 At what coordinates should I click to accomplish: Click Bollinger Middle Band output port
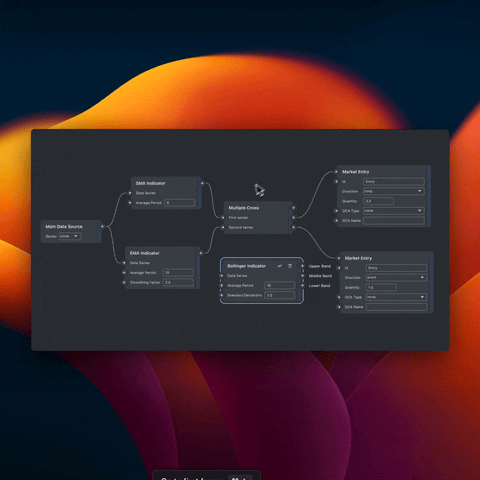[x=302, y=276]
